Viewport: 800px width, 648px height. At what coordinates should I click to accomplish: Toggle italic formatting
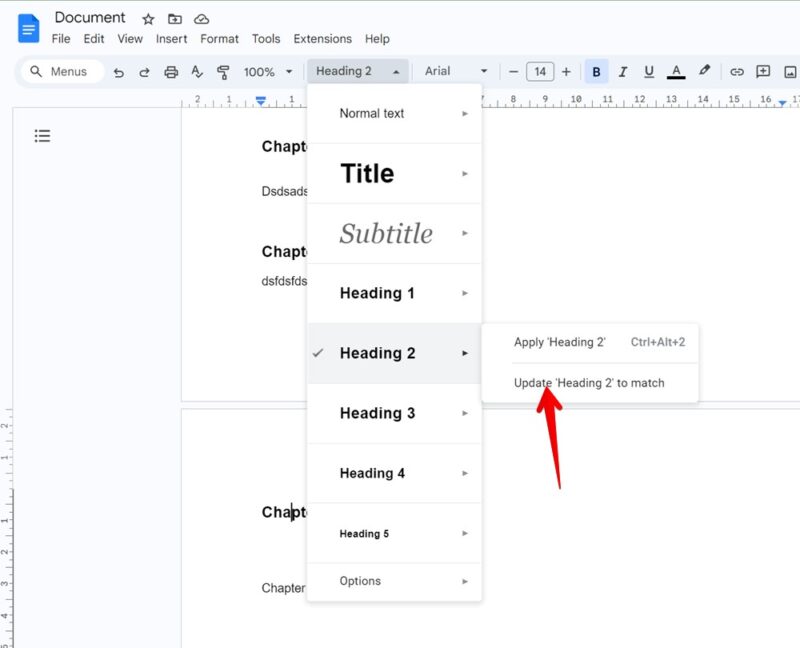coord(623,71)
